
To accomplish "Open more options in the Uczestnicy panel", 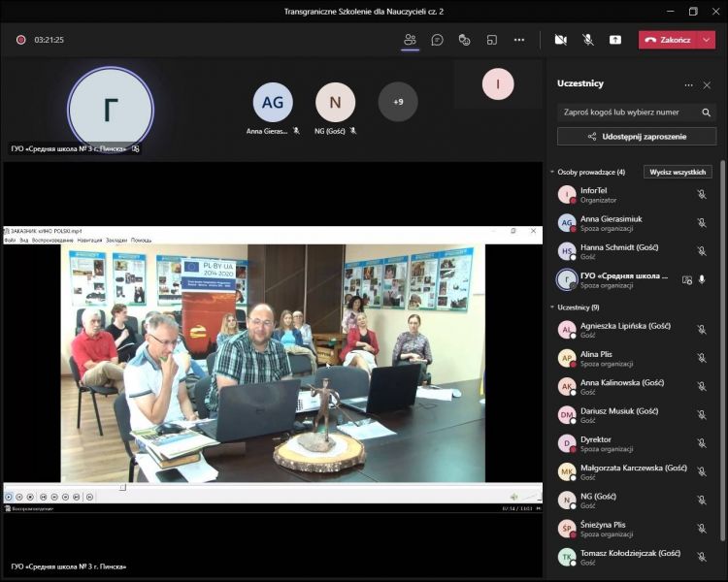I will pyautogui.click(x=689, y=84).
